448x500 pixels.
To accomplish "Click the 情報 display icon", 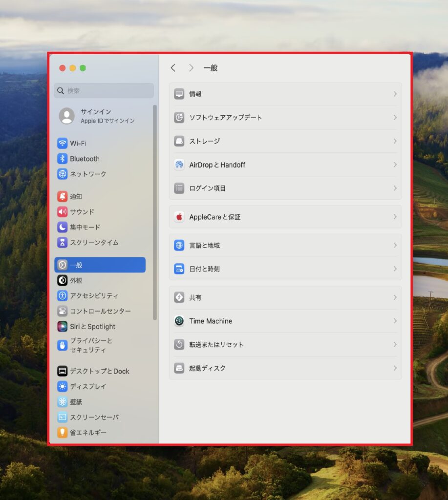I will pos(179,94).
